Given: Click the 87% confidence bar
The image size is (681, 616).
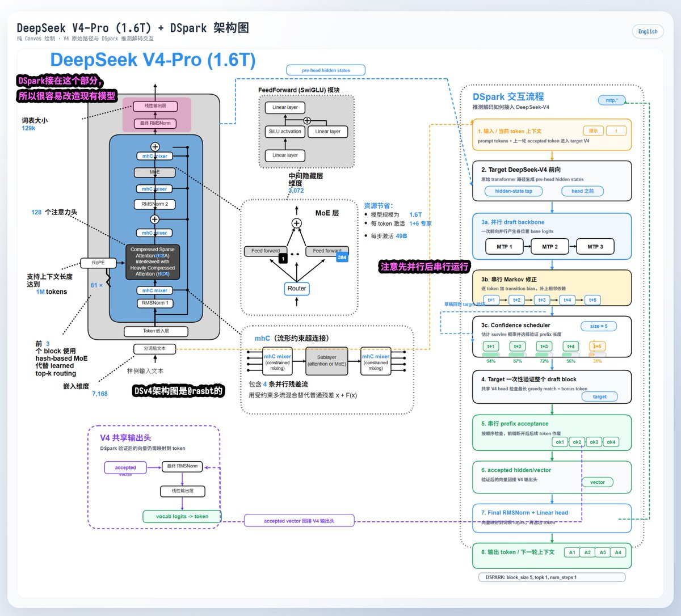Looking at the screenshot, I should (x=518, y=355).
